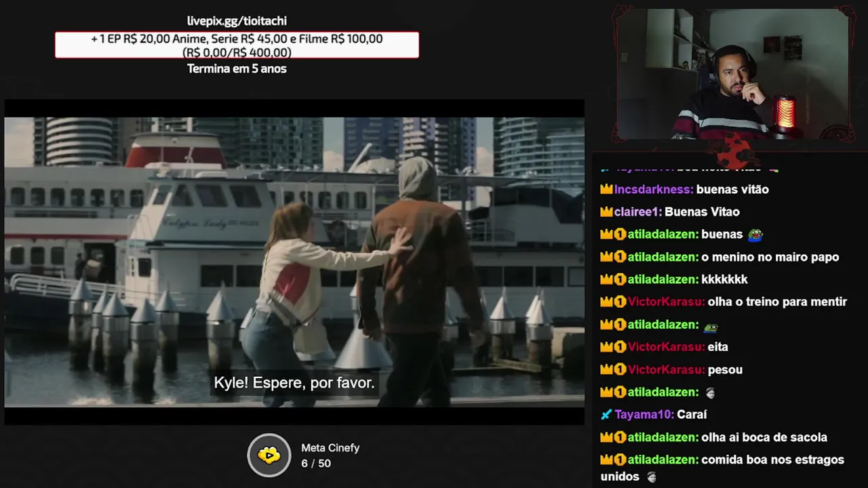
Task: Click the crown badge beside lncsdarkness
Action: click(606, 190)
